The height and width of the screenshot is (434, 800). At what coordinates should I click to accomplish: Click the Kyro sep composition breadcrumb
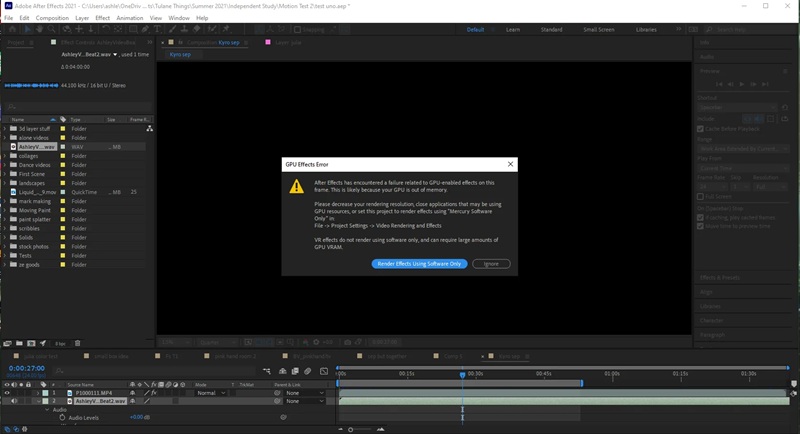pyautogui.click(x=180, y=54)
